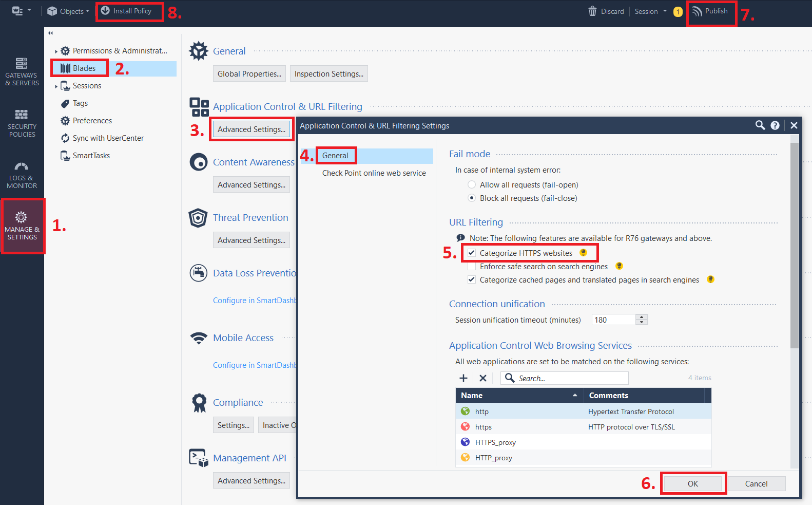This screenshot has height=505, width=812.
Task: Collapse the navigation pane with the chevron
Action: pos(50,33)
